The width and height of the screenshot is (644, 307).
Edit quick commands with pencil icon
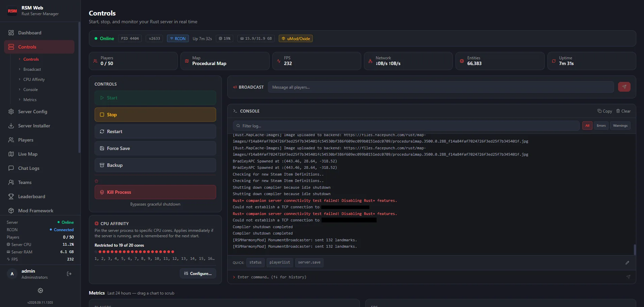[627, 263]
